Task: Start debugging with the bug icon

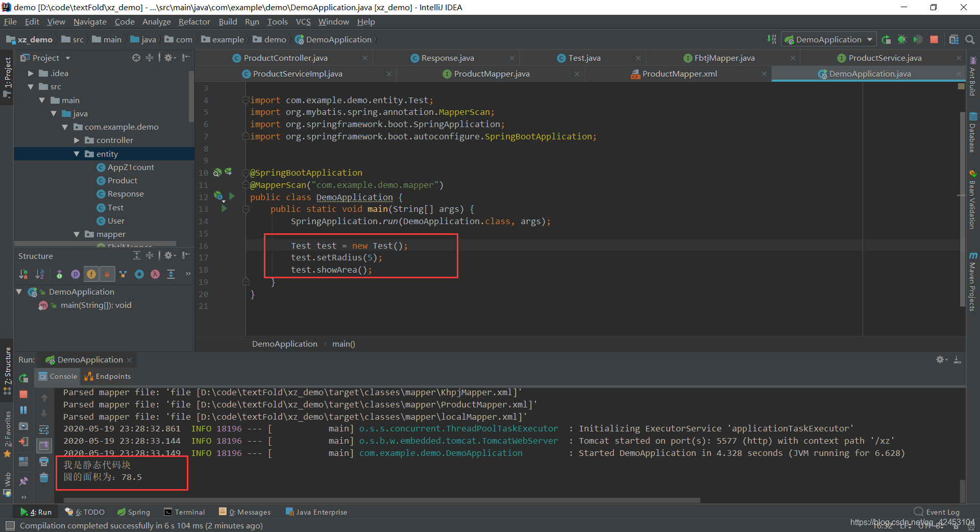Action: (x=902, y=39)
